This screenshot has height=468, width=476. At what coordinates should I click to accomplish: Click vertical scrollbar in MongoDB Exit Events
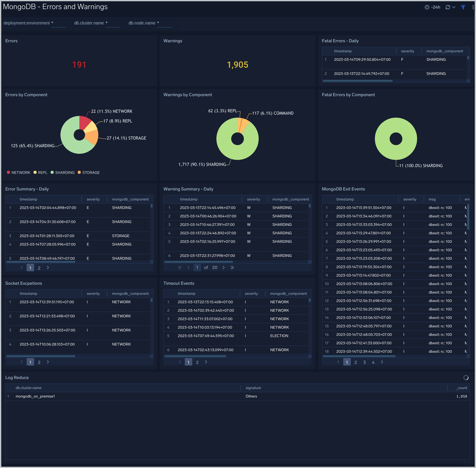[468, 217]
